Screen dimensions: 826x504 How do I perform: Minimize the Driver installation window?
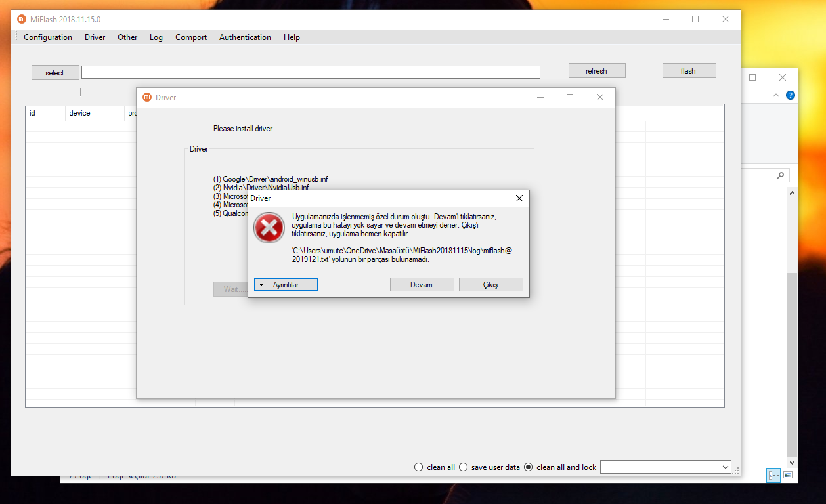tap(540, 97)
